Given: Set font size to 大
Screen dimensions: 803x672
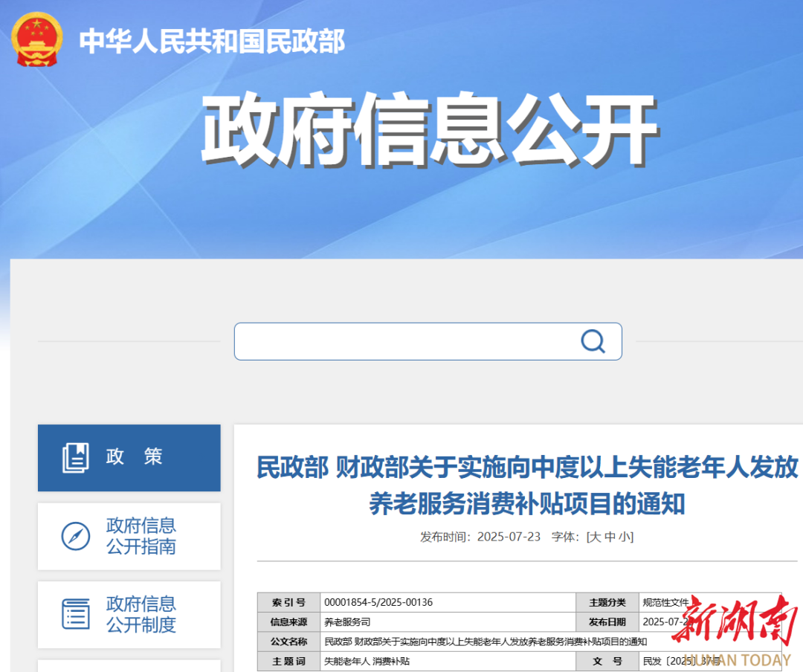Looking at the screenshot, I should click(595, 537).
